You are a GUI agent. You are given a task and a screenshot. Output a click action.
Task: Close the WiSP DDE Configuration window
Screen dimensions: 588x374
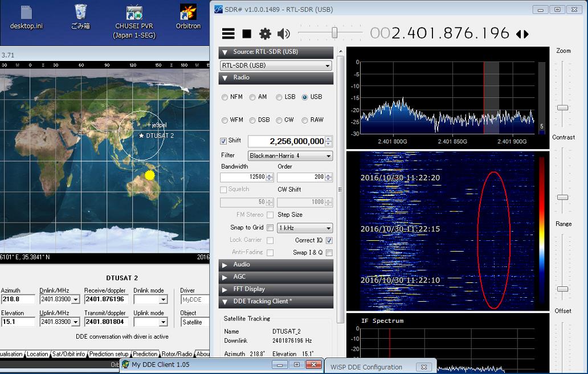(x=424, y=367)
